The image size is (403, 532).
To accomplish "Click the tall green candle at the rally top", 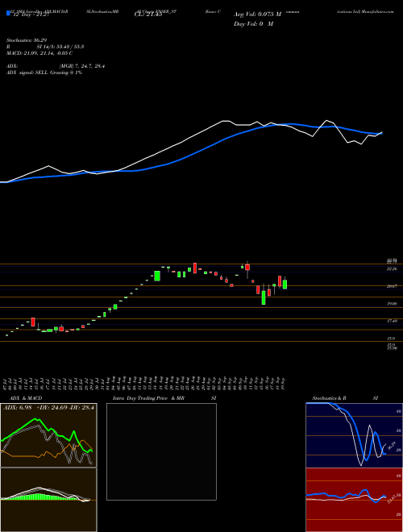I will point(157,276).
